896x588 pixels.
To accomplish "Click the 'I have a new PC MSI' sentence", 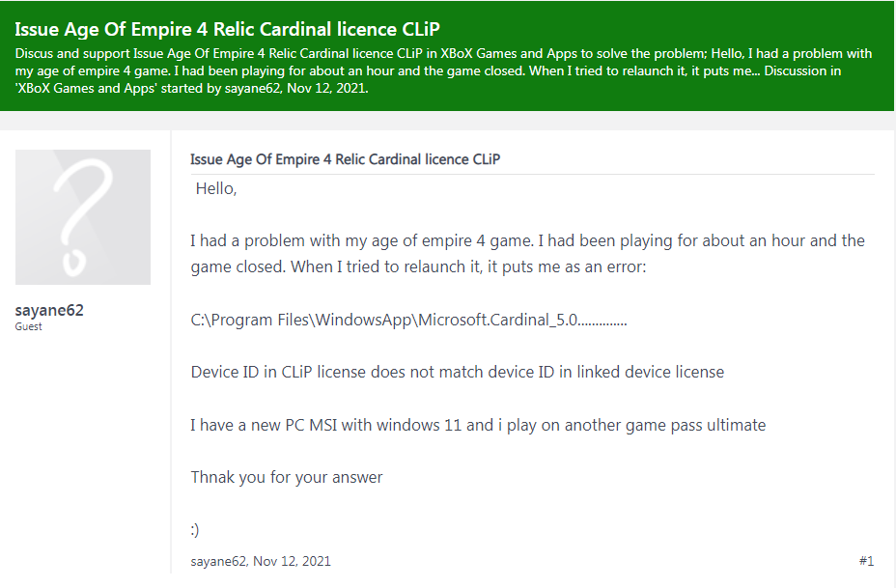I will click(478, 425).
